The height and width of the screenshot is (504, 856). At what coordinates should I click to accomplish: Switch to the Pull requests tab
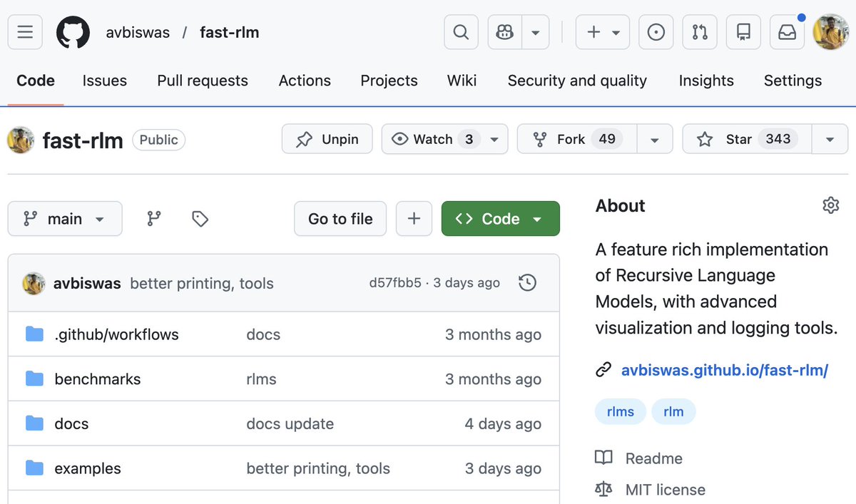203,81
